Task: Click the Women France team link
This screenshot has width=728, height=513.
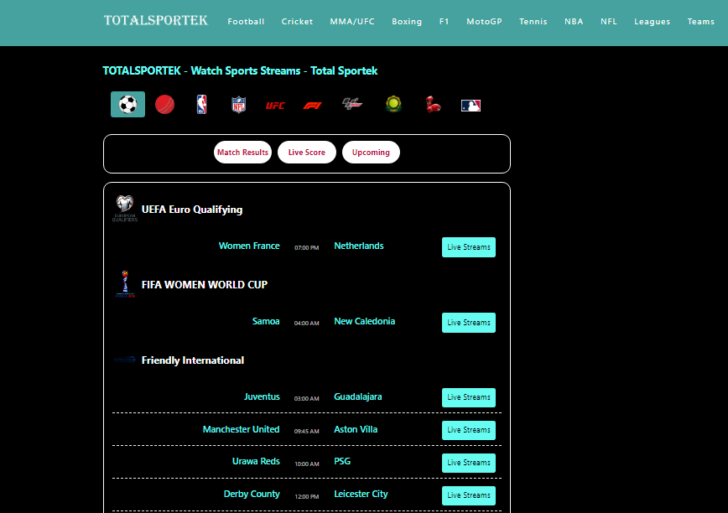Action: click(x=249, y=246)
